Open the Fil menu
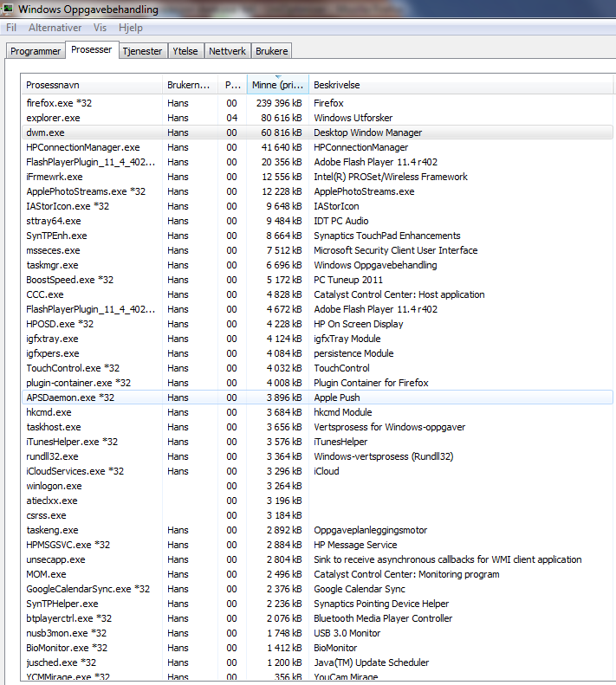 (11, 28)
